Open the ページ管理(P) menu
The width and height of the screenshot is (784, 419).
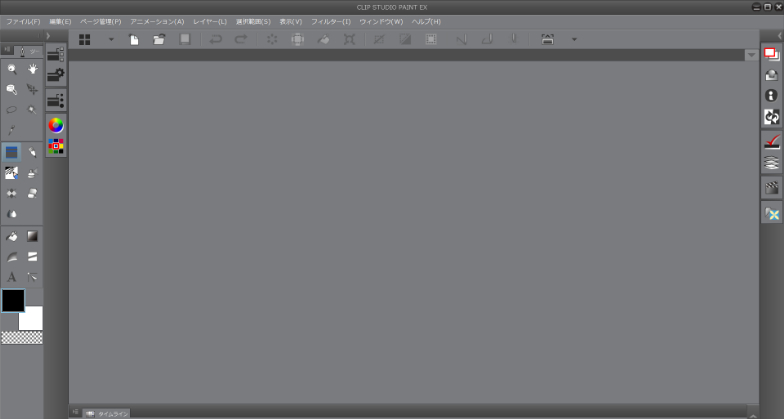[x=100, y=22]
